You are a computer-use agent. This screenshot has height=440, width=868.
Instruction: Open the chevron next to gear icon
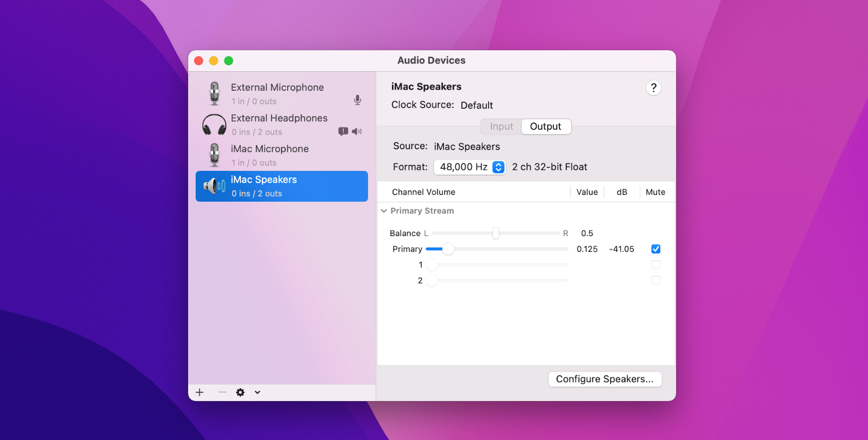pos(257,392)
